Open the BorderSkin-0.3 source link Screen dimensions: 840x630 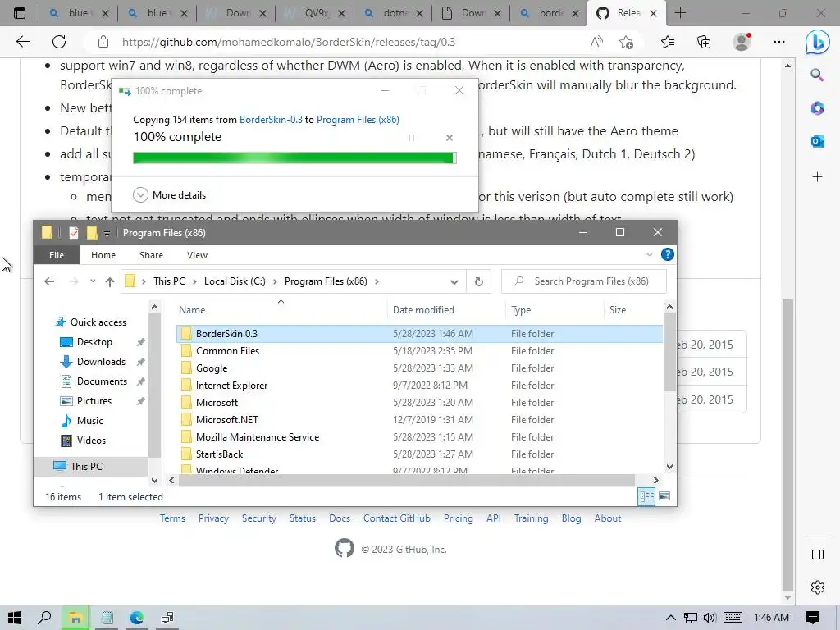(x=271, y=120)
